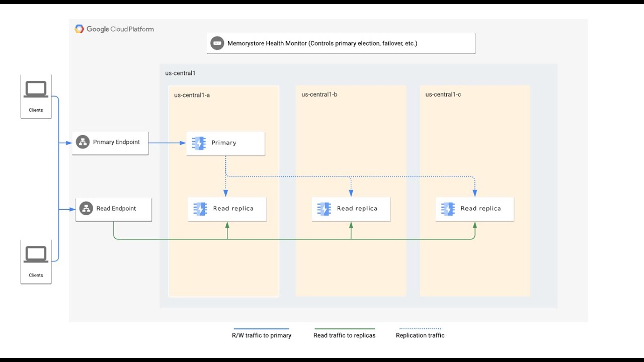Click Read replica text in us-central1-b

click(x=357, y=209)
